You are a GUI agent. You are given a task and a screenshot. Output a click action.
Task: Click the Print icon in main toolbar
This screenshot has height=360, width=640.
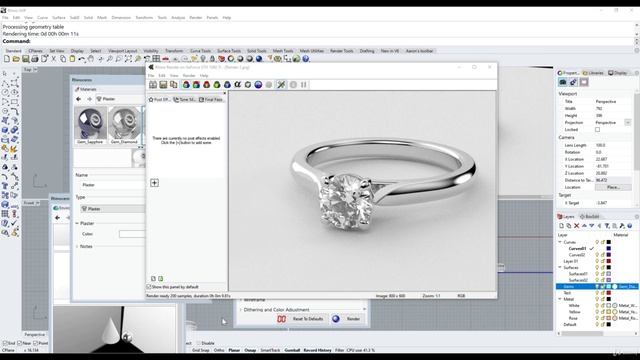[35, 59]
